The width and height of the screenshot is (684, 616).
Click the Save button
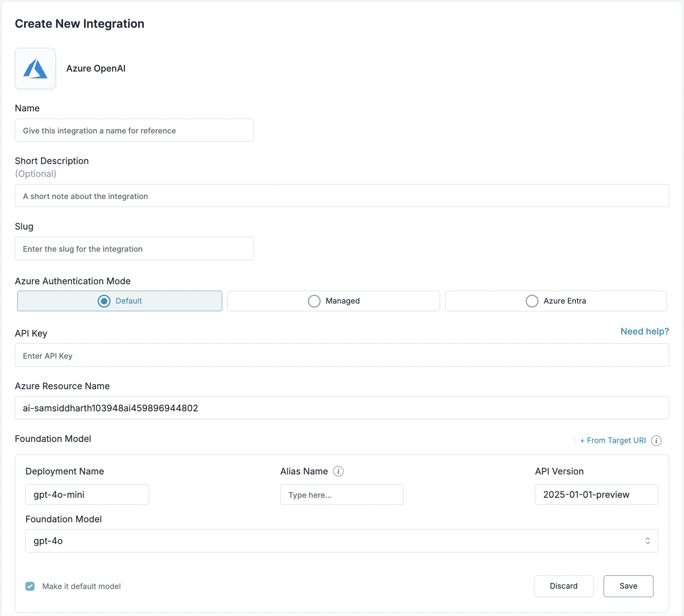(x=628, y=586)
